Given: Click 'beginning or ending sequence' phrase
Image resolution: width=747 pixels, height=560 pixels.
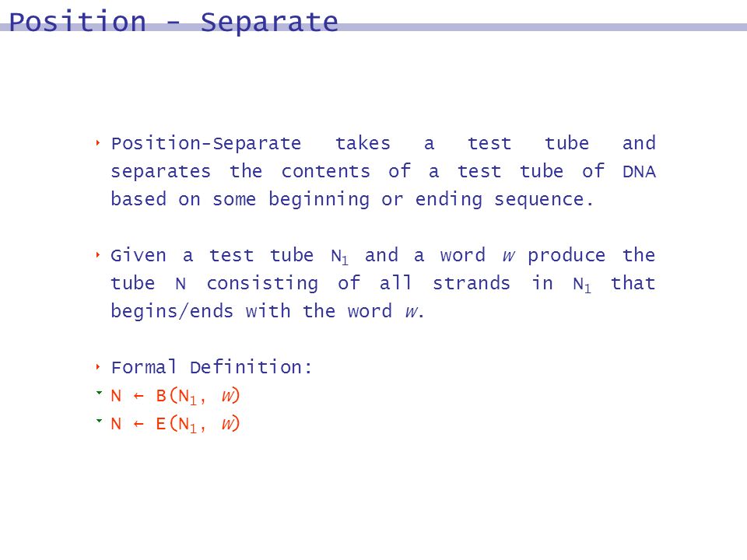Looking at the screenshot, I should (431, 200).
